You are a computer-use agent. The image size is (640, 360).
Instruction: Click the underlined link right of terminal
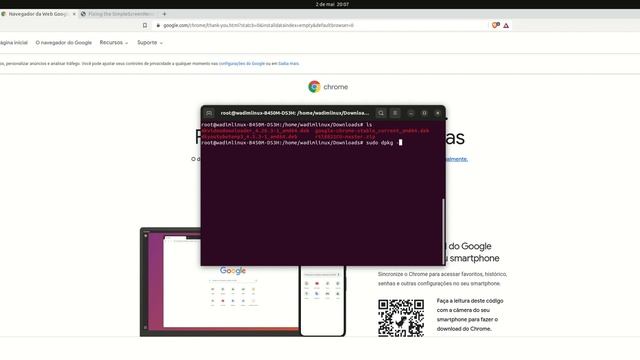(457, 159)
